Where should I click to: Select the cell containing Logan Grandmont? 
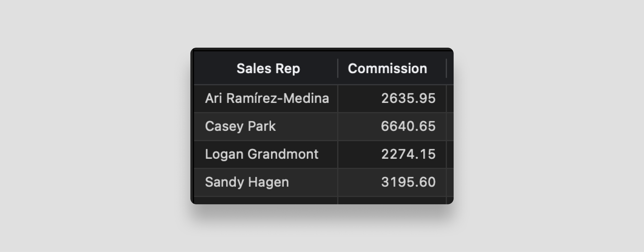[262, 154]
